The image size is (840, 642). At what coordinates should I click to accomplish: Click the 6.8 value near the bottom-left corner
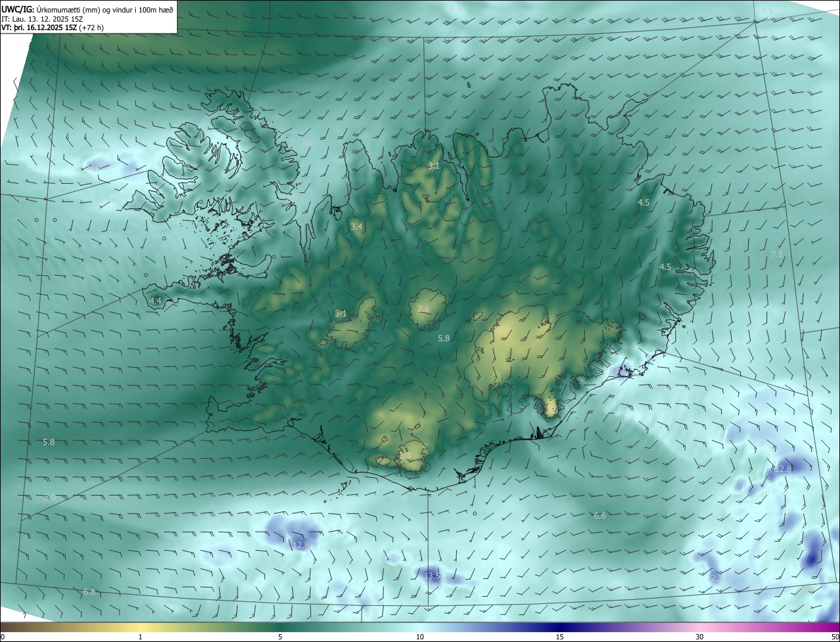tap(89, 592)
